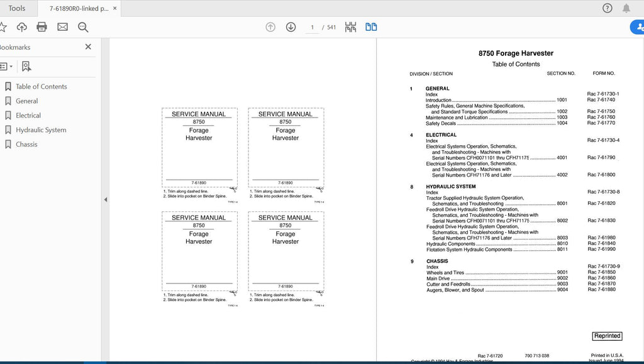
Task: Click the Safety Decals entry
Action: point(496,123)
